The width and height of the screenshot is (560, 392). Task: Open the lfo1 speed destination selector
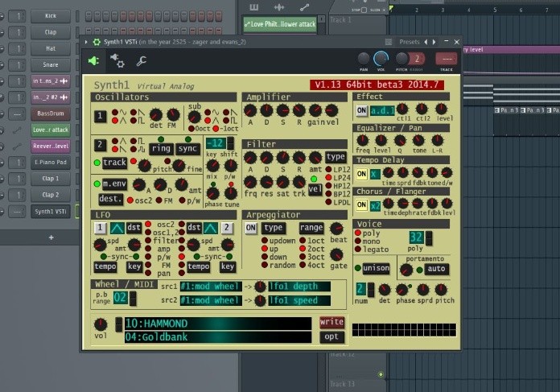299,300
